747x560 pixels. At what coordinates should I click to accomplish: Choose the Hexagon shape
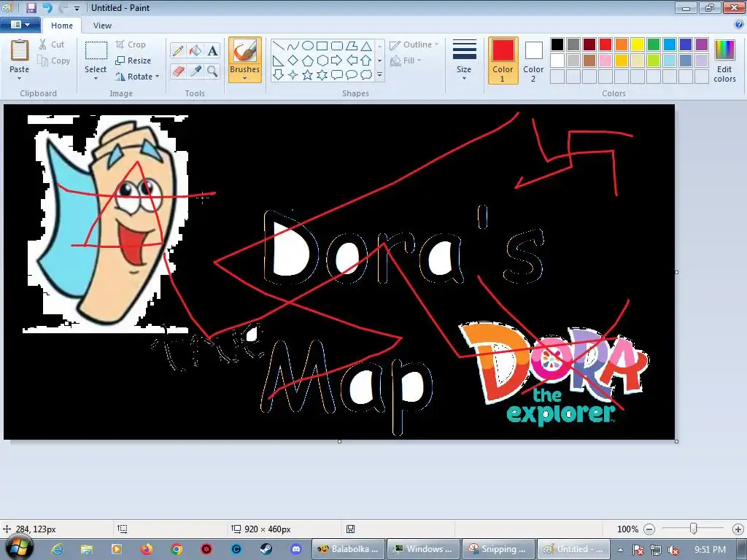pyautogui.click(x=322, y=61)
